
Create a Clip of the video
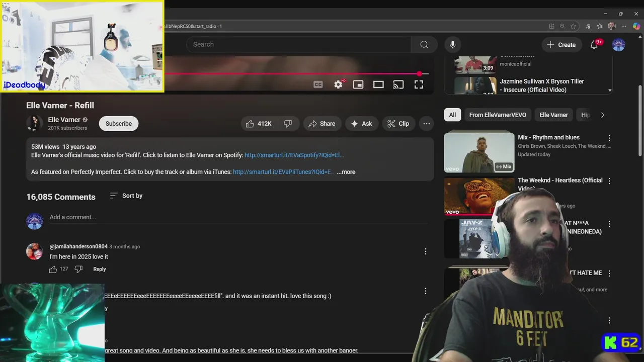point(398,124)
